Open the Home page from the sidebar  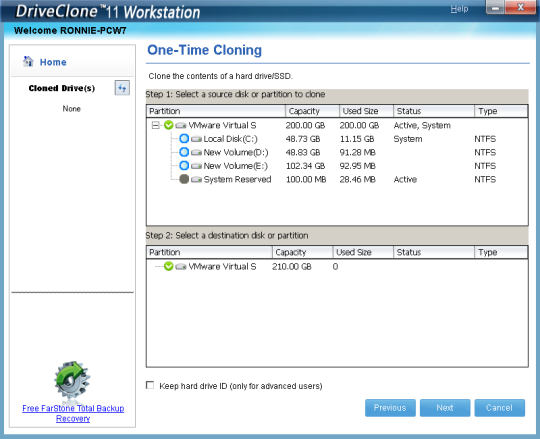pyautogui.click(x=53, y=62)
